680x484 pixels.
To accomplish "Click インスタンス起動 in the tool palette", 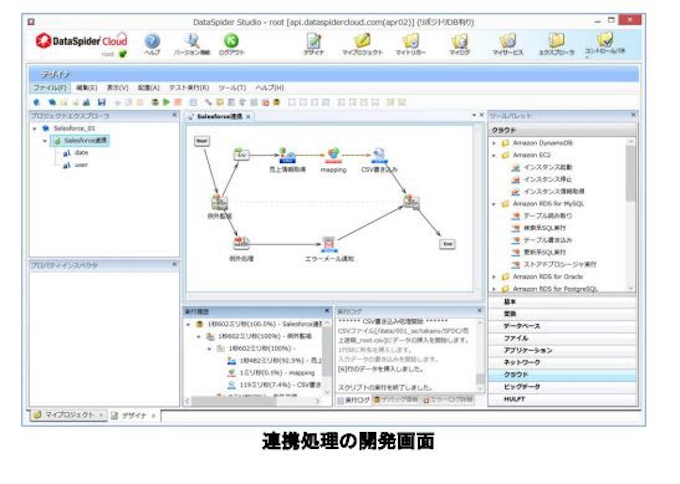I will tap(549, 167).
